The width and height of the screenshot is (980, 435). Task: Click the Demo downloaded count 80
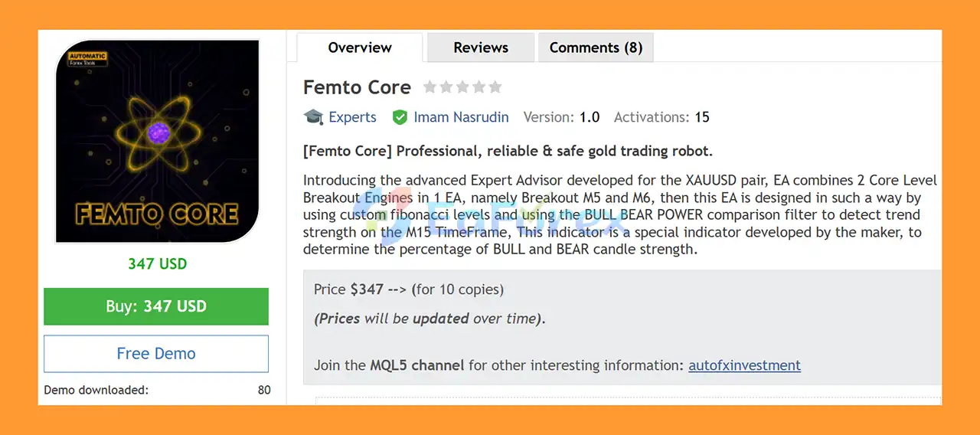point(264,390)
